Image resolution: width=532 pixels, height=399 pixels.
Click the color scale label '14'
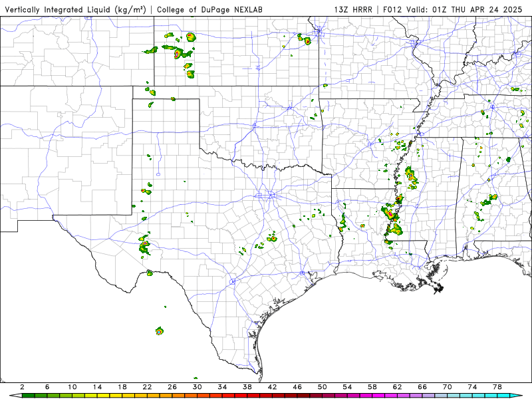pos(97,387)
